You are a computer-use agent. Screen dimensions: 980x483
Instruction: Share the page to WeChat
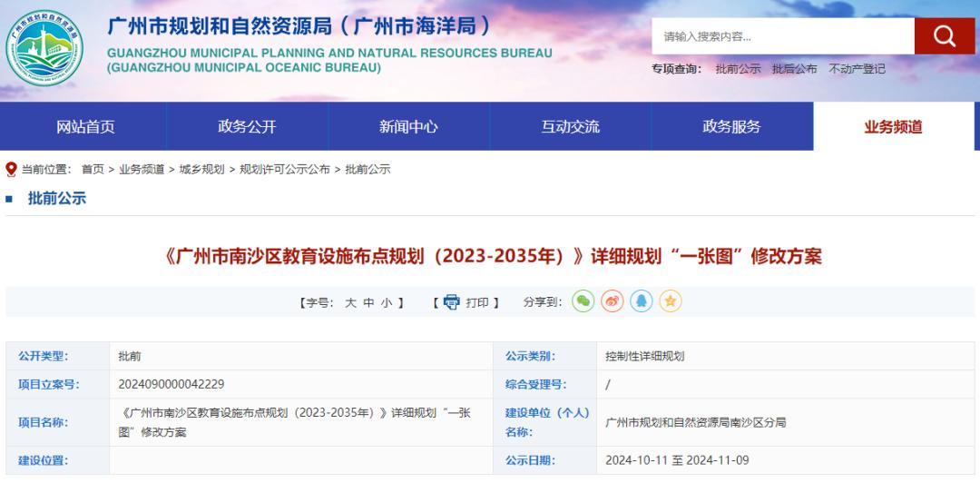point(583,301)
